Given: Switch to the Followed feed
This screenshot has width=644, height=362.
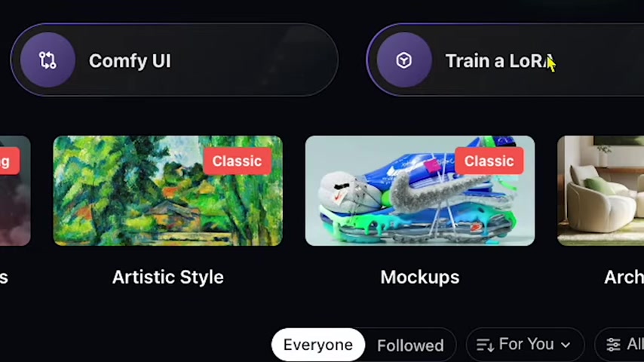Looking at the screenshot, I should click(x=410, y=345).
